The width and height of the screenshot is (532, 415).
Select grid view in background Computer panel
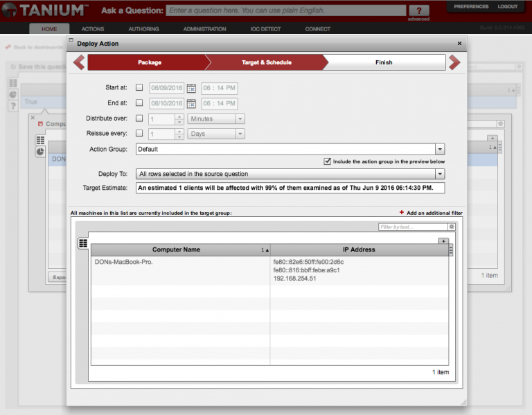(x=40, y=140)
